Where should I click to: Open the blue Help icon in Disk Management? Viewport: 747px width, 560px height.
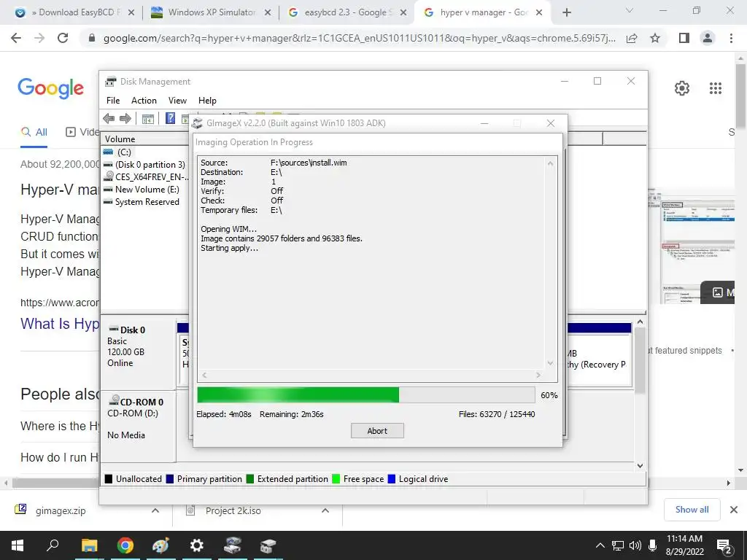pos(170,118)
